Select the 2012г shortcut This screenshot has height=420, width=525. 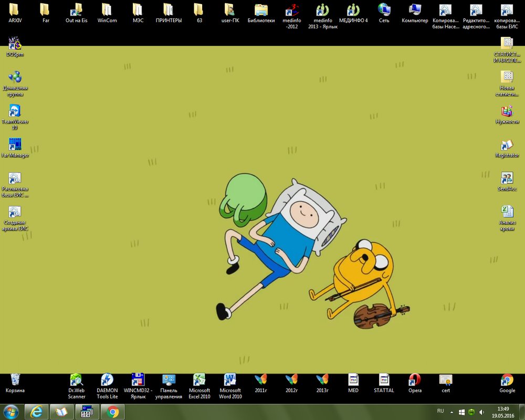point(291,383)
